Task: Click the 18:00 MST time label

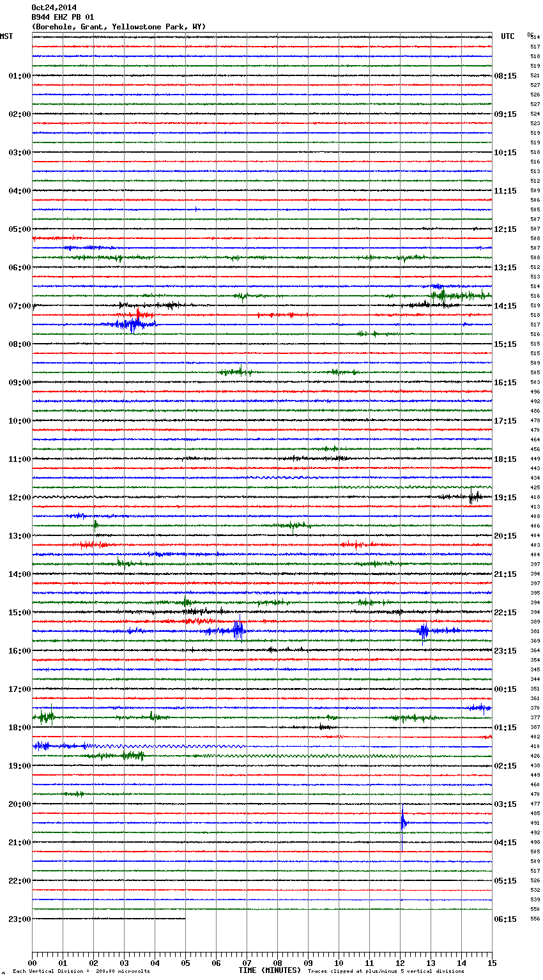Action: 19,728
